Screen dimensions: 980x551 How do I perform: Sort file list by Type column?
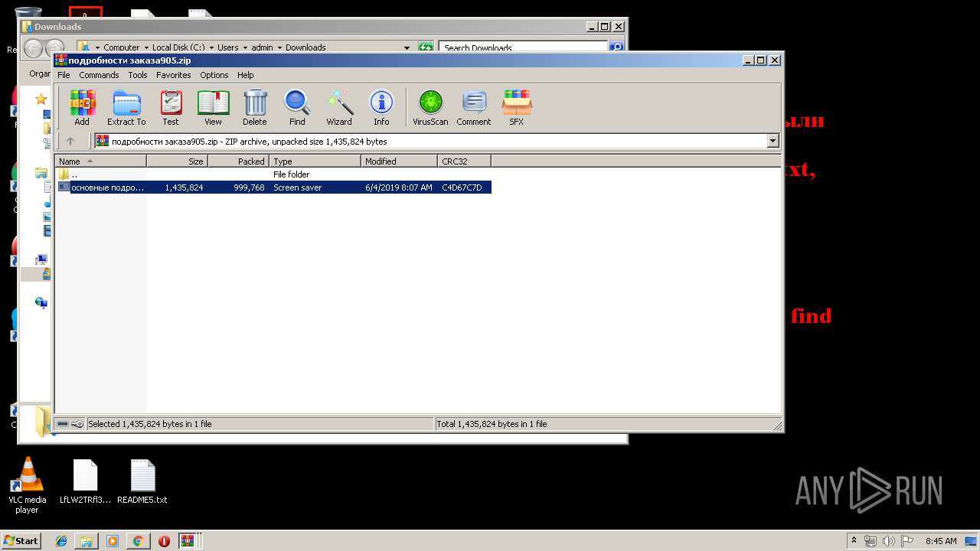315,161
